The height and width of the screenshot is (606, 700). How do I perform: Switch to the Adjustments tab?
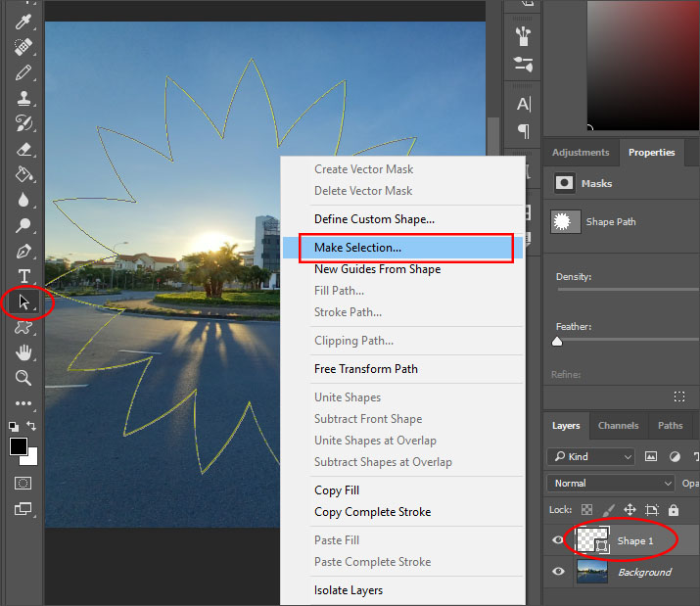click(x=581, y=153)
